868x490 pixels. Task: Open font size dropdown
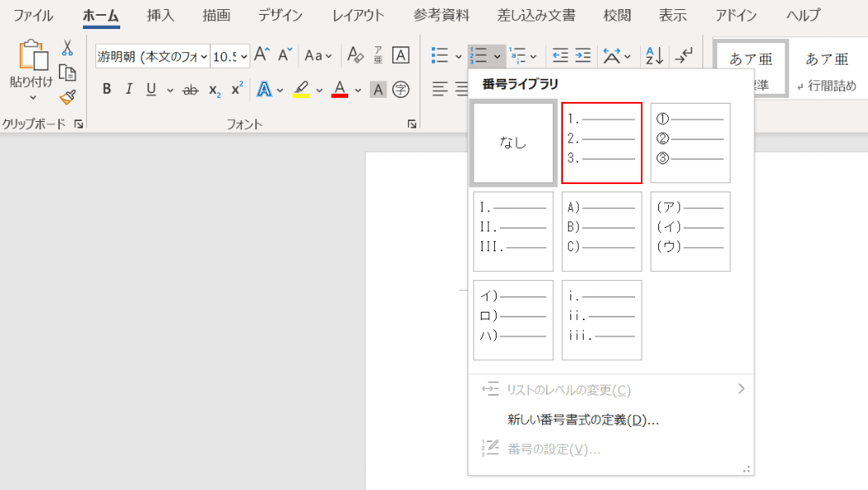(244, 56)
